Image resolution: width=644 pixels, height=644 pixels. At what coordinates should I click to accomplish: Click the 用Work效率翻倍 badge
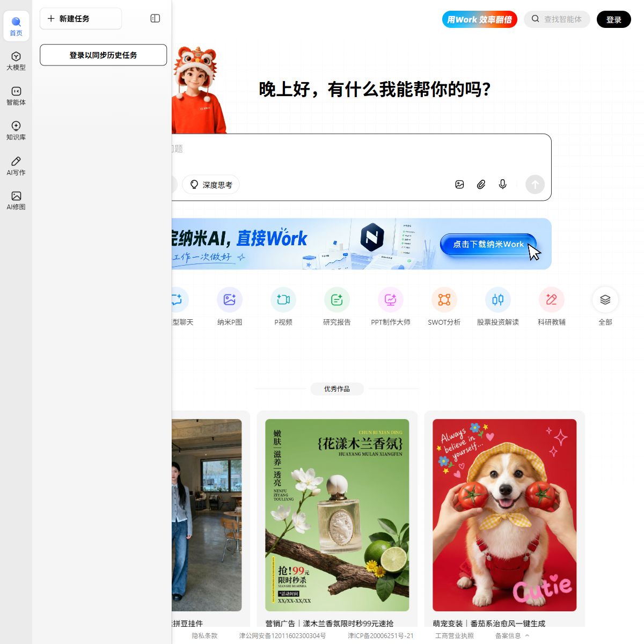pos(479,19)
